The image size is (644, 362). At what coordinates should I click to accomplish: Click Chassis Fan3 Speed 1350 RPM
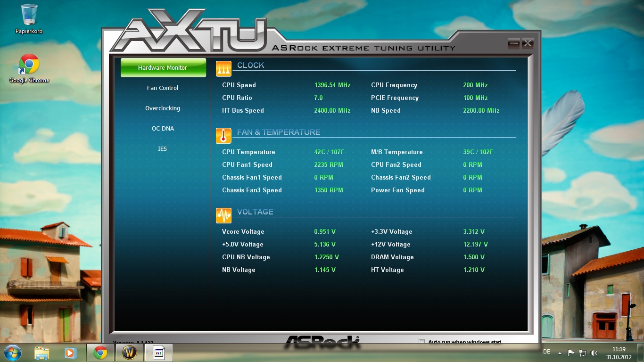click(x=329, y=190)
